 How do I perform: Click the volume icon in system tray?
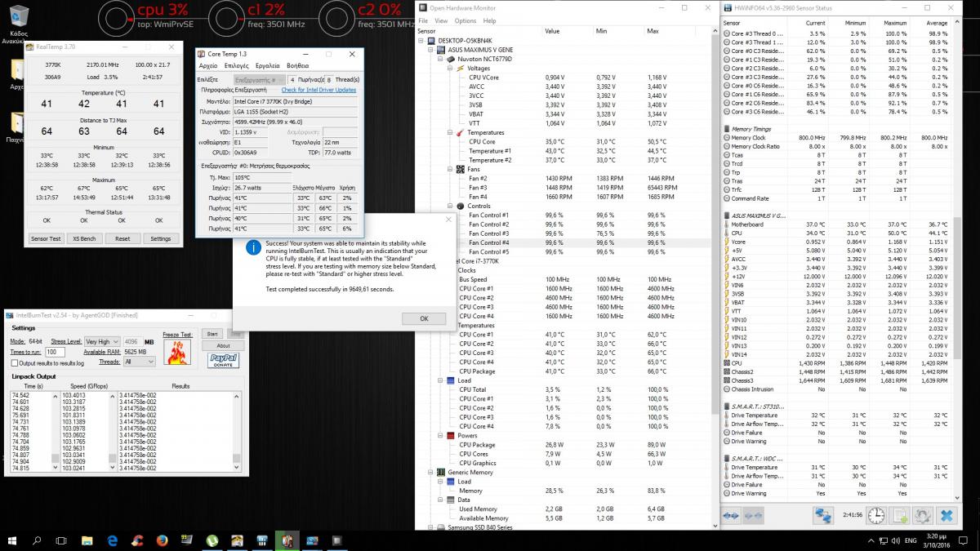coord(896,540)
